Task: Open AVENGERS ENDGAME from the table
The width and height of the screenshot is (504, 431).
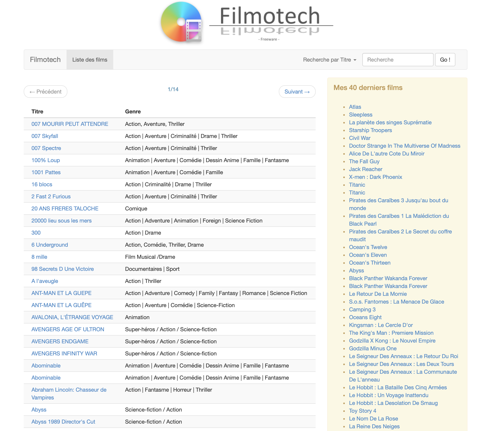Action: point(60,341)
